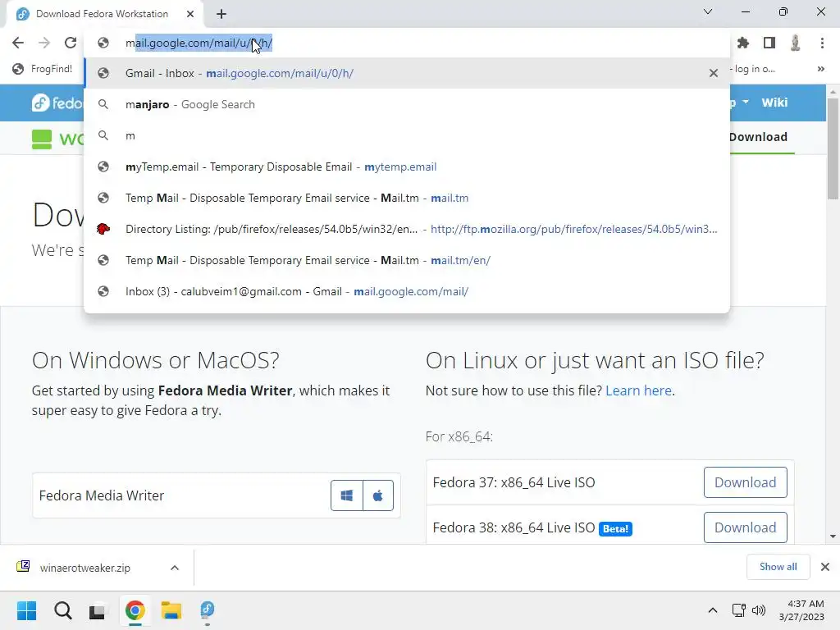
Task: Select the suggestion ending in mail.tm/en/
Action: coord(407,260)
